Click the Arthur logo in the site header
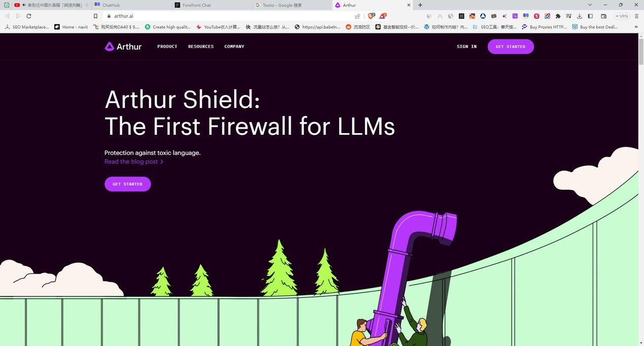644x346 pixels. click(123, 47)
